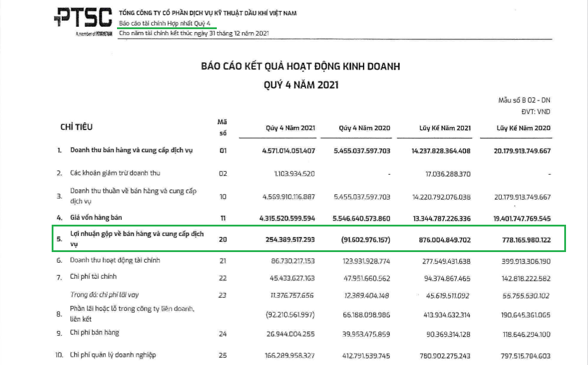Click 'Cho năm tài chính kết thúc ngày 31 tháng 12 năm 2021'
This screenshot has height=365, width=588.
tap(194, 33)
